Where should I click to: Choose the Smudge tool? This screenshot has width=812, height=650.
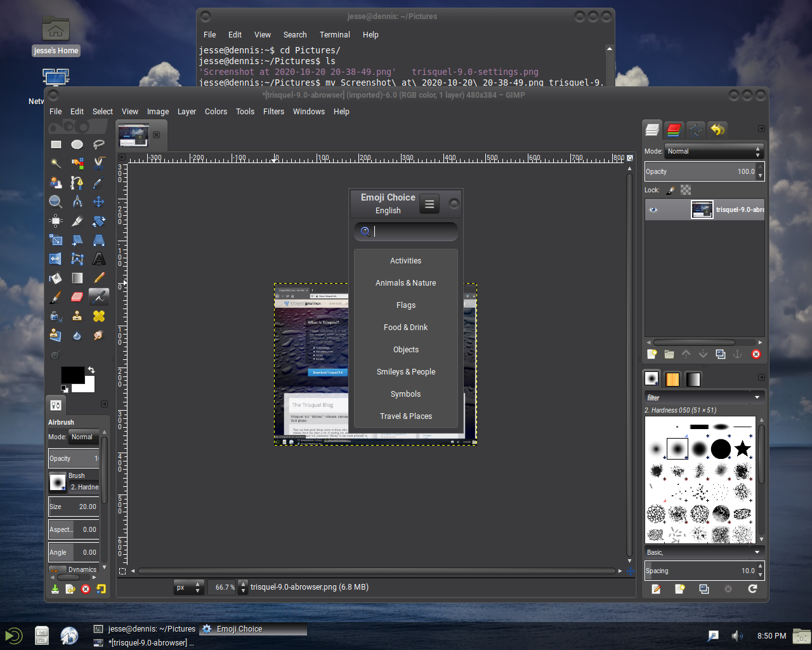pyautogui.click(x=98, y=335)
